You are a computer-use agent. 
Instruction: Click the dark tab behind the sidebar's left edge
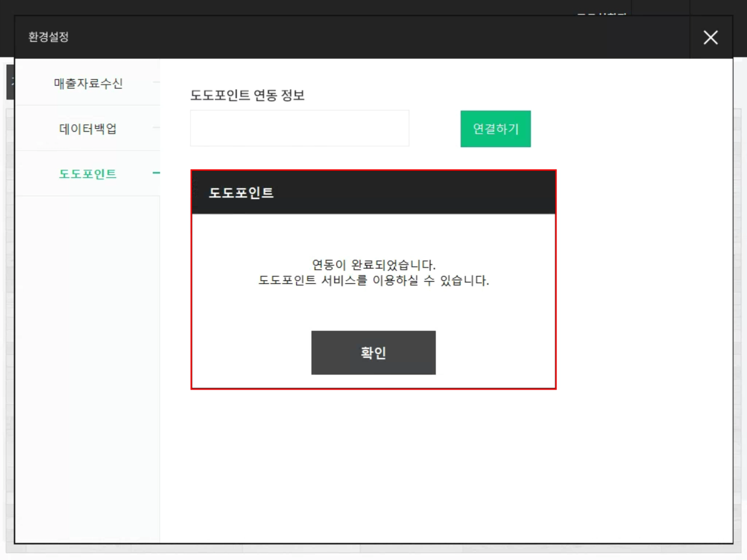[10, 82]
